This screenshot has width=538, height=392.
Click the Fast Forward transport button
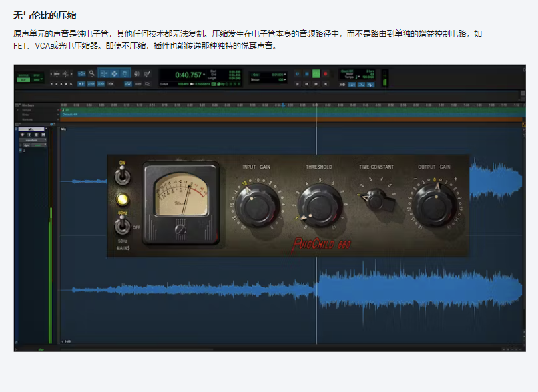point(316,84)
